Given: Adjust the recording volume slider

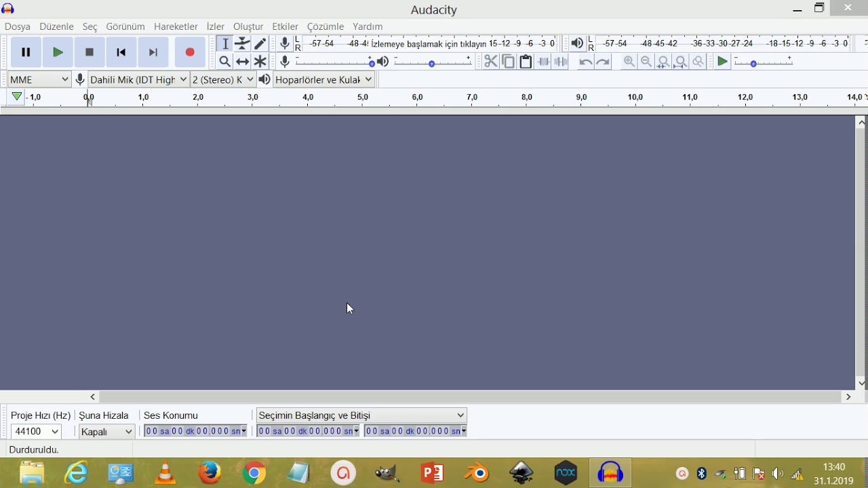Looking at the screenshot, I should (x=335, y=62).
